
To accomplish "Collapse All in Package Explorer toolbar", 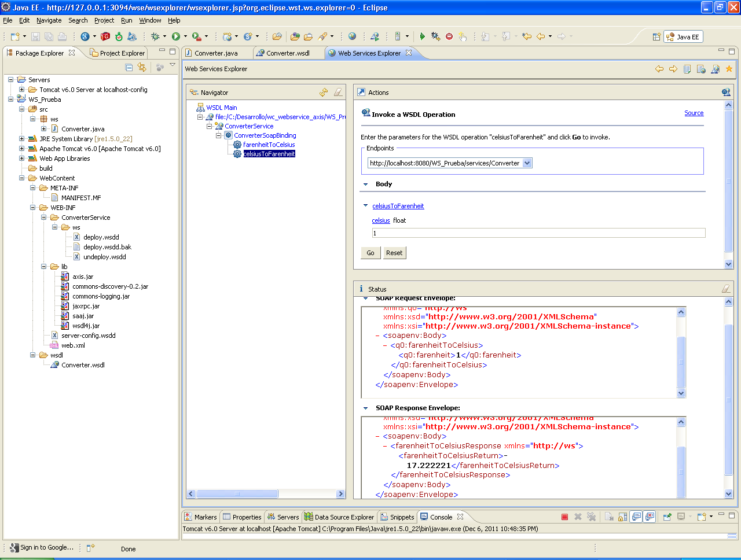I will tap(129, 68).
